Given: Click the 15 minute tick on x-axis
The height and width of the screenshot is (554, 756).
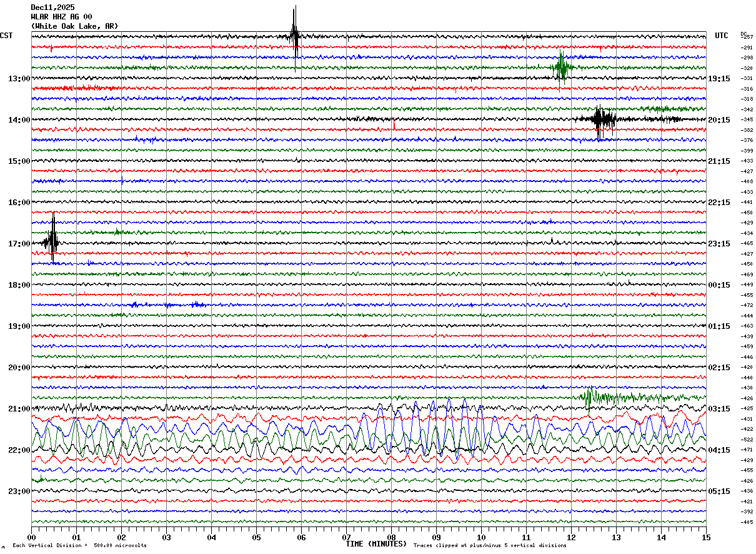Looking at the screenshot, I should tap(705, 537).
